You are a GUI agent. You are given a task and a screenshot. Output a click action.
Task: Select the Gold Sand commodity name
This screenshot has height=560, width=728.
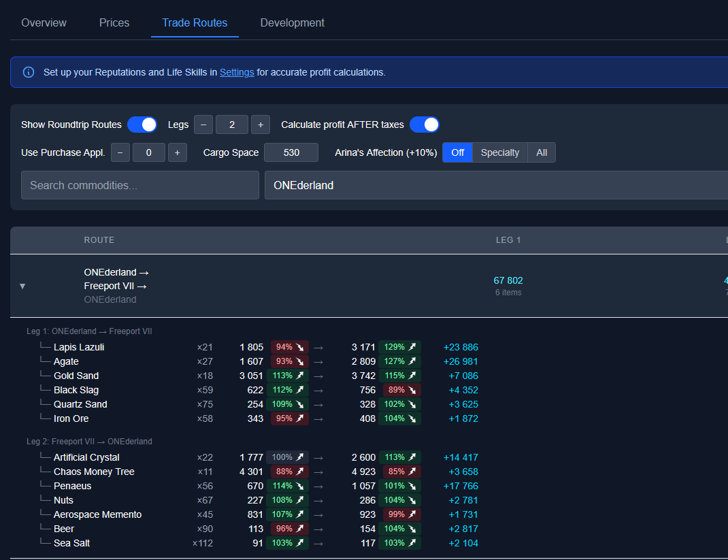(x=76, y=376)
